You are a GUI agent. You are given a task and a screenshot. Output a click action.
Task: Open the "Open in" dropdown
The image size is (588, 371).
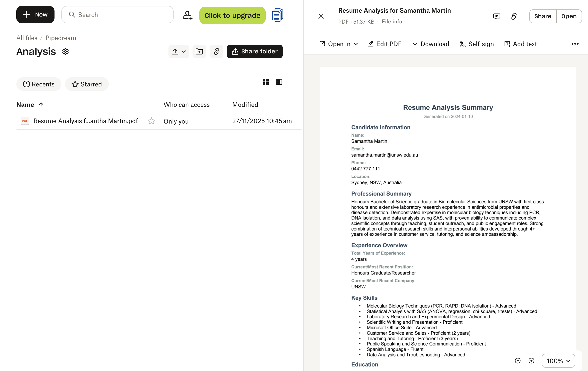(338, 44)
